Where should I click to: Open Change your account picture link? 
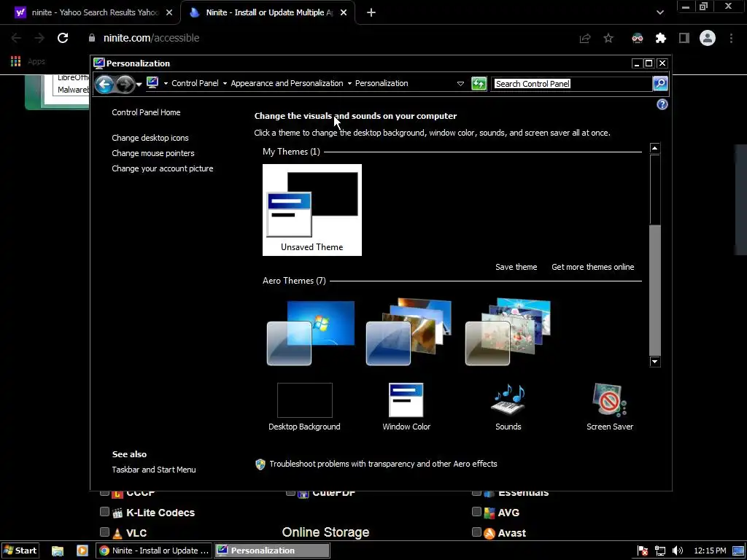coord(163,168)
